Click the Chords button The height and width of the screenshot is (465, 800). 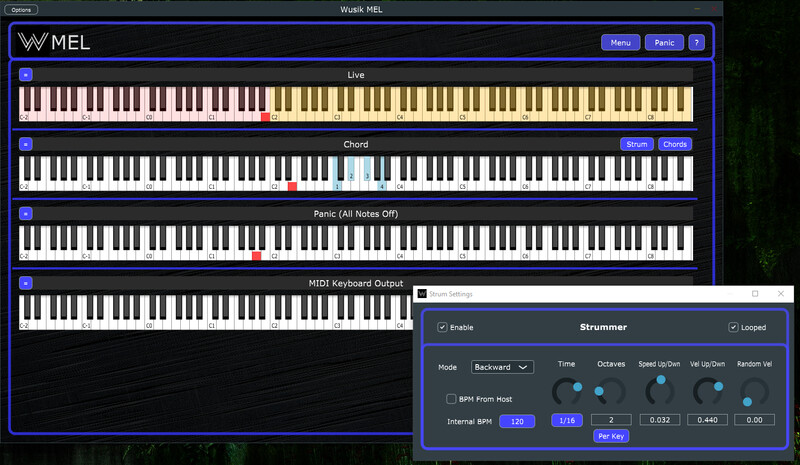pos(675,144)
